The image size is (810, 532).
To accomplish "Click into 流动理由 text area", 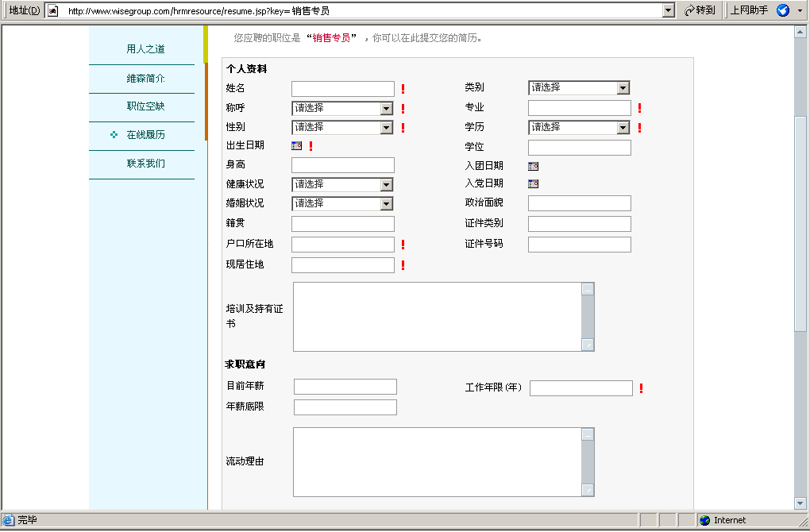I will tap(437, 462).
